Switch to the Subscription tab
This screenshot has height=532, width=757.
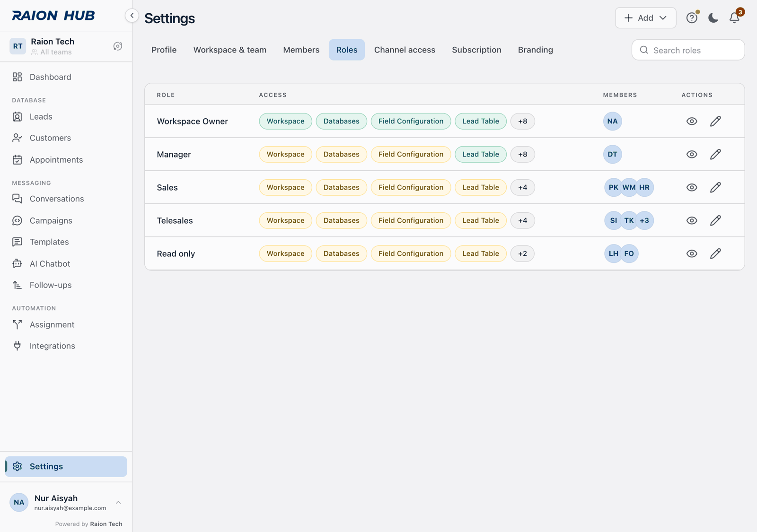tap(476, 50)
